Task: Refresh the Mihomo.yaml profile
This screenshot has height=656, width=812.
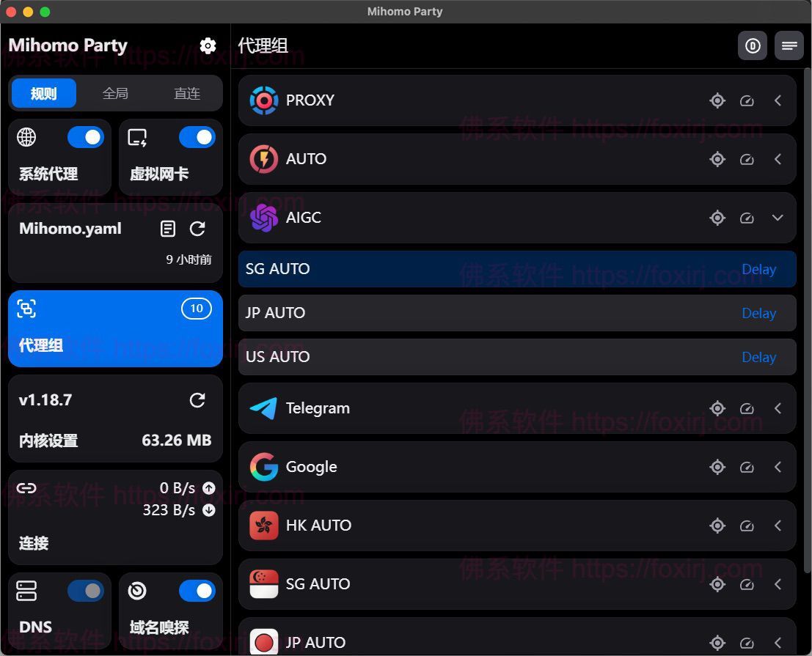Action: (x=197, y=229)
